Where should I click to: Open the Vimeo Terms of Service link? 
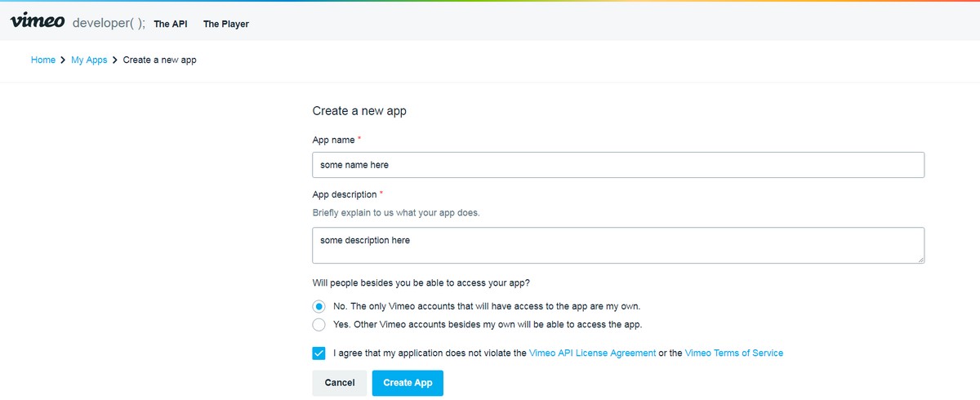733,353
